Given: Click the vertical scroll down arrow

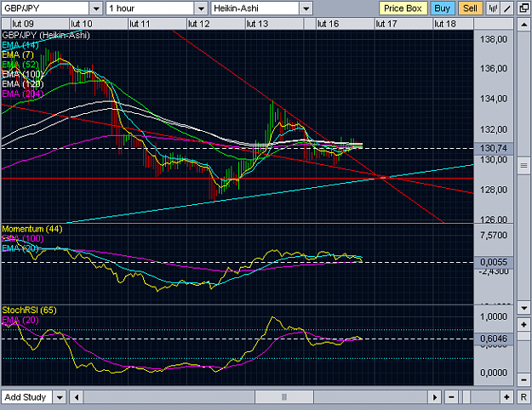Looking at the screenshot, I should [523, 308].
